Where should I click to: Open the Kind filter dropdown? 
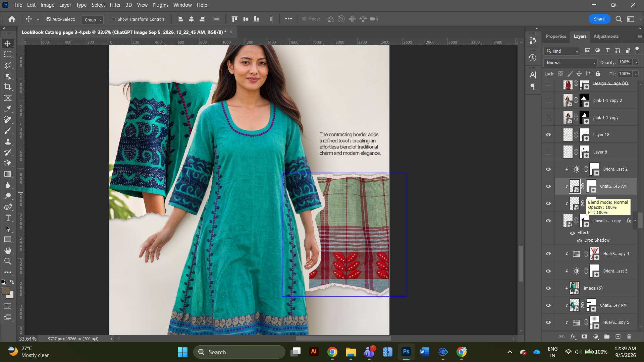[562, 51]
